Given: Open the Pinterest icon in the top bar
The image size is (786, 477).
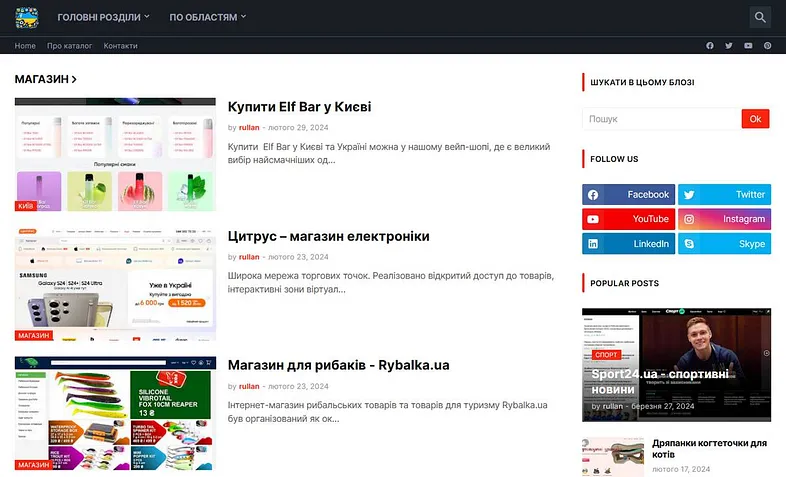Looking at the screenshot, I should pyautogui.click(x=767, y=46).
